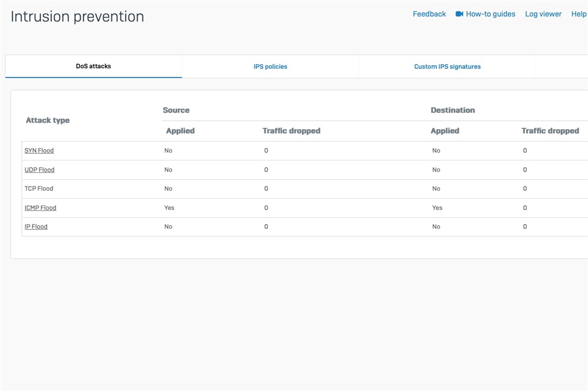Click the Destination group header
The height and width of the screenshot is (391, 588).
(452, 110)
